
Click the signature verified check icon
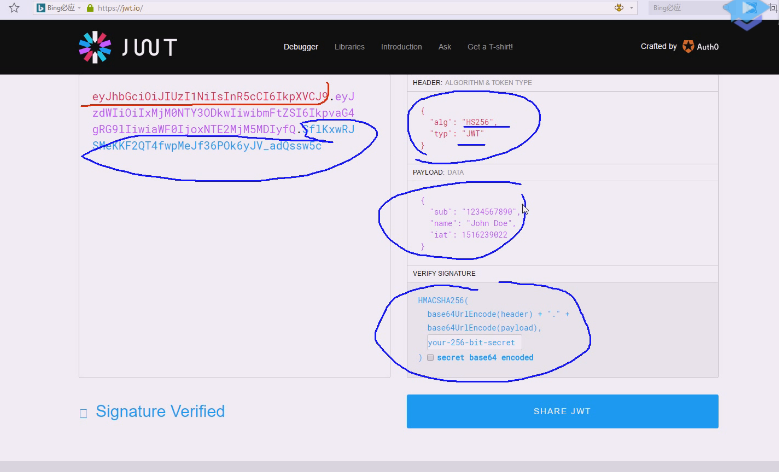(83, 413)
